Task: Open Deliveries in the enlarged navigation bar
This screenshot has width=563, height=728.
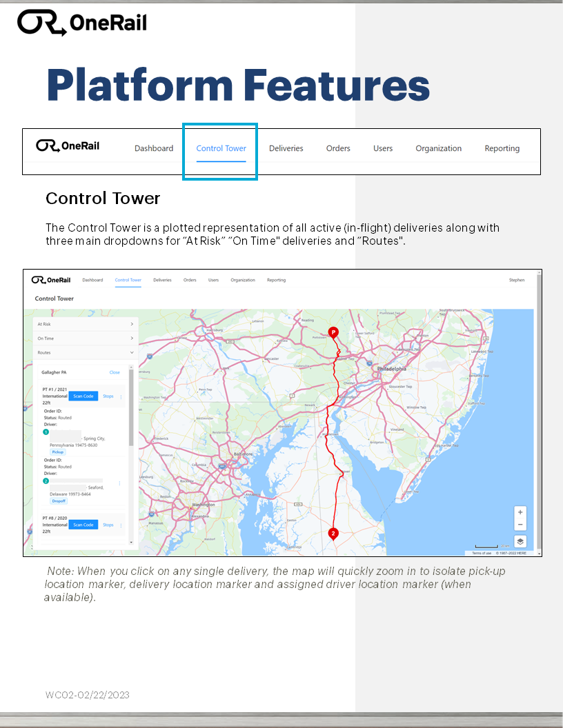Action: 286,149
